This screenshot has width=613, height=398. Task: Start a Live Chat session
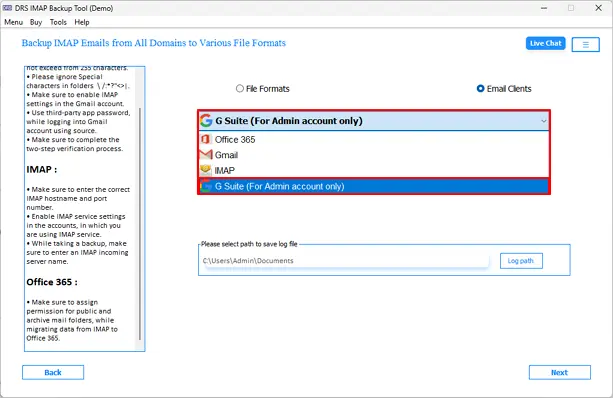pyautogui.click(x=545, y=43)
